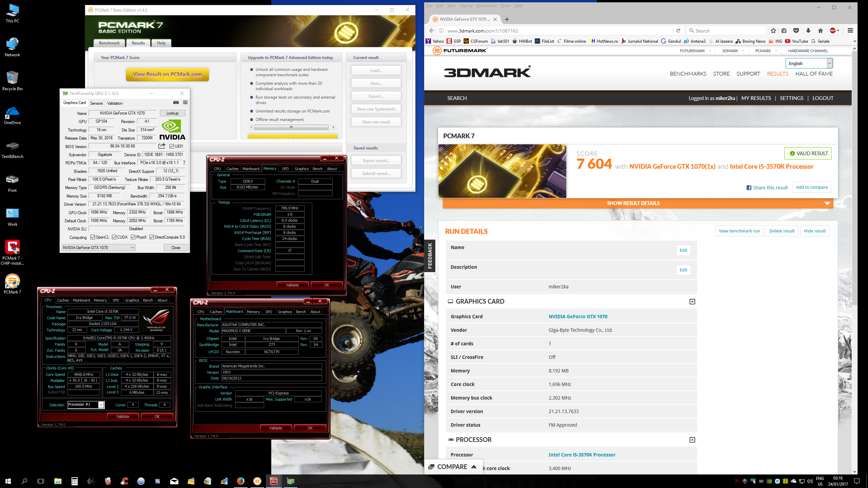868x488 pixels.
Task: Switch to the Help tab in PCMark 7
Action: (x=161, y=43)
